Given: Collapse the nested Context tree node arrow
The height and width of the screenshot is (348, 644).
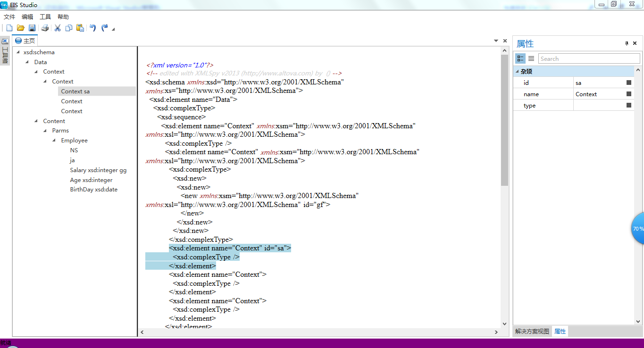Looking at the screenshot, I should pos(46,82).
